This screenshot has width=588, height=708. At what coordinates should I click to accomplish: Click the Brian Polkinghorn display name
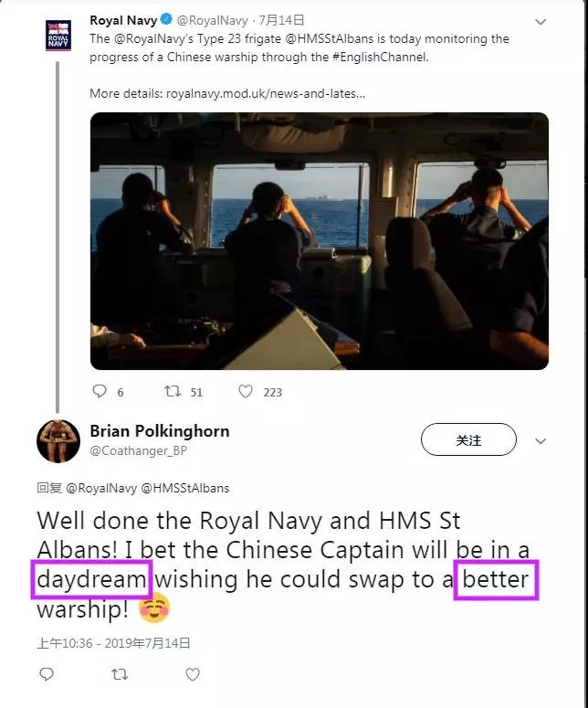160,431
